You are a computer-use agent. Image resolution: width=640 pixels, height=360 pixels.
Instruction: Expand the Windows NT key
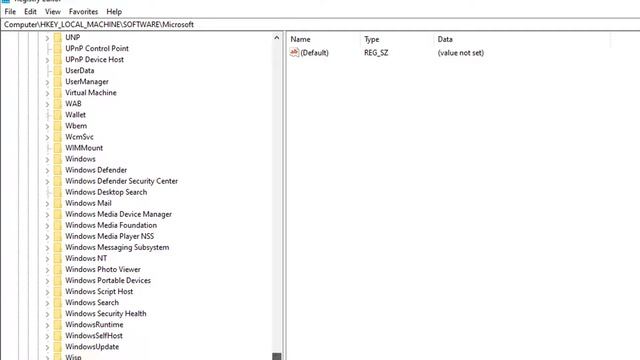tap(47, 259)
